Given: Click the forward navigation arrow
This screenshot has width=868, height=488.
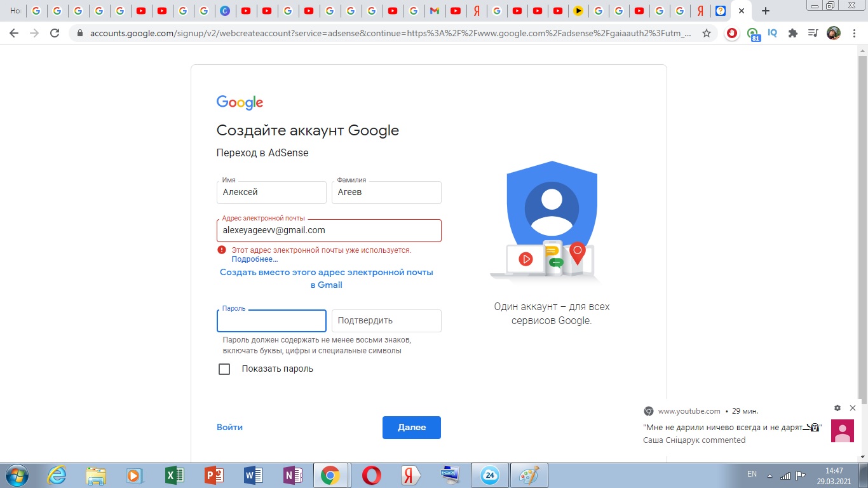Looking at the screenshot, I should point(34,33).
